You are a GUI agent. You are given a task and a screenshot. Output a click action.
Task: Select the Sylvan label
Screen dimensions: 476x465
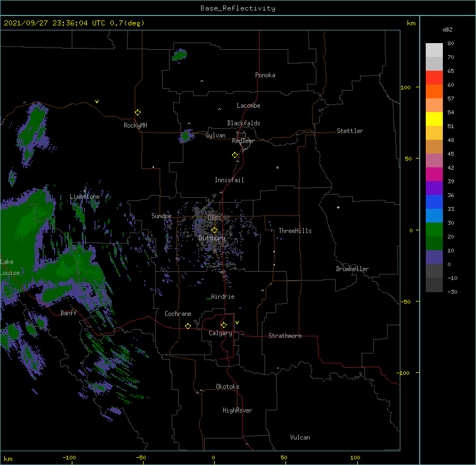(x=215, y=135)
